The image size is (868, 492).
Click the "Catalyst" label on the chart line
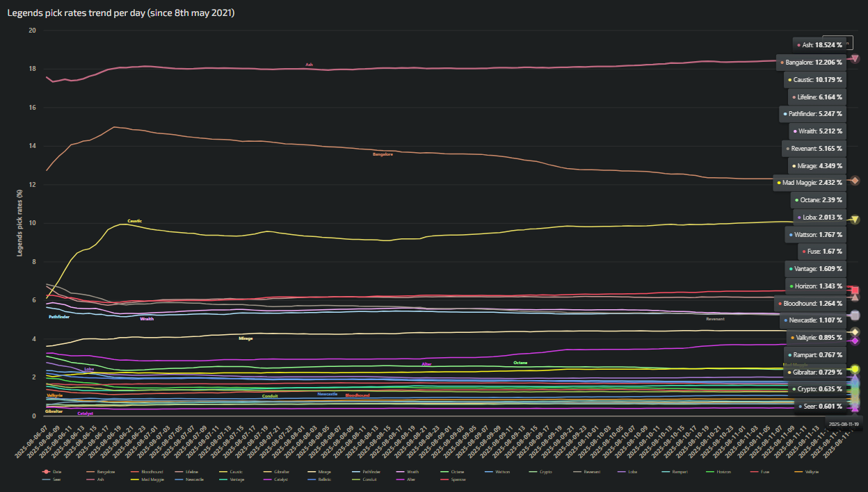tap(86, 413)
